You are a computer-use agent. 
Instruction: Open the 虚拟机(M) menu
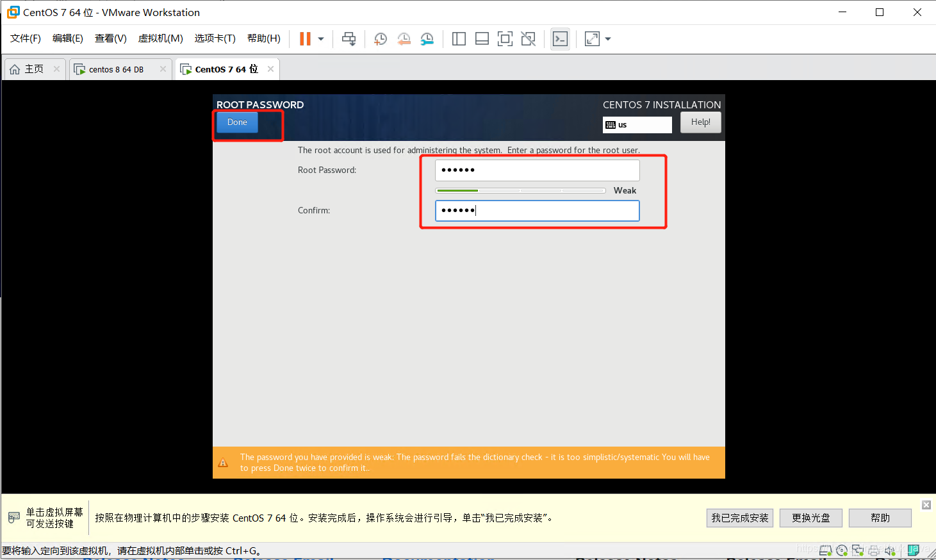pyautogui.click(x=161, y=38)
